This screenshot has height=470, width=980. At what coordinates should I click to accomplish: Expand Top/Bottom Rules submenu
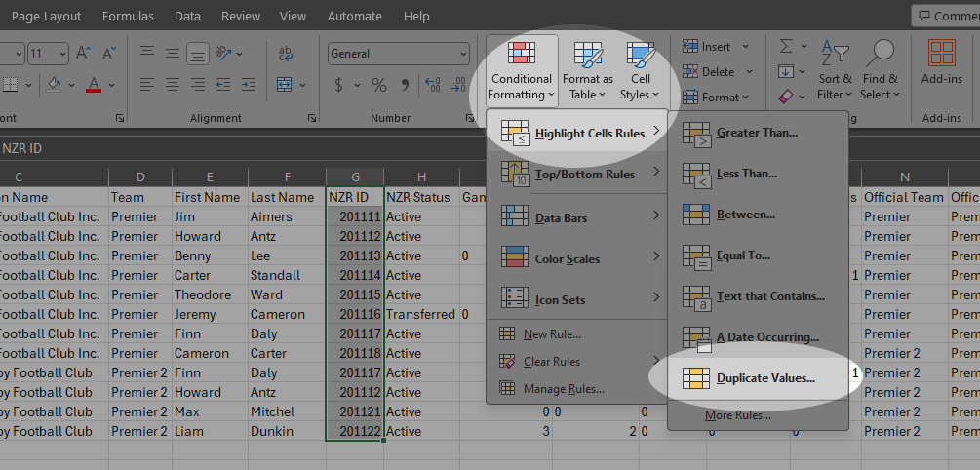[x=577, y=174]
